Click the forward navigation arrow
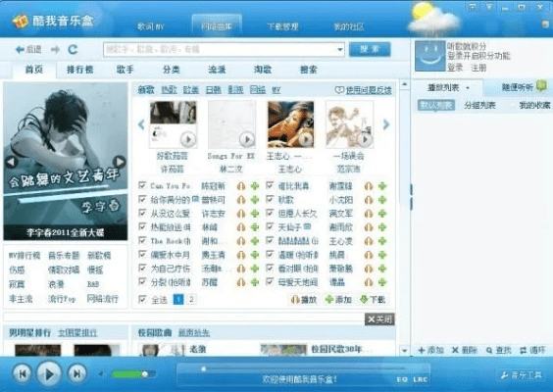553x392 pixels. (x=55, y=49)
